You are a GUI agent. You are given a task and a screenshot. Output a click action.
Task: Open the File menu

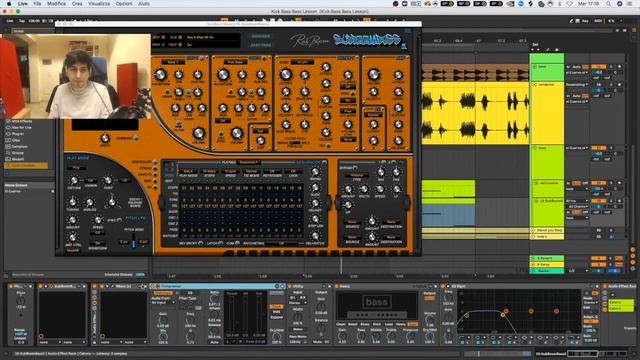(x=37, y=4)
